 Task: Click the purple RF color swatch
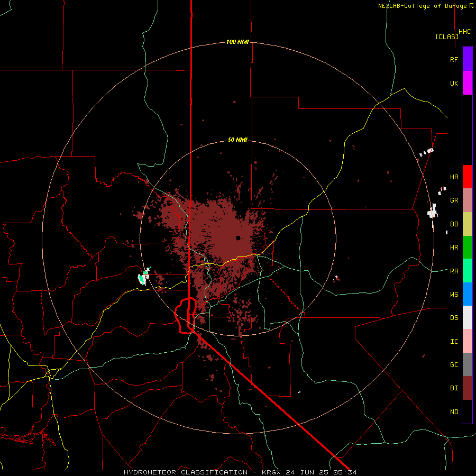pyautogui.click(x=467, y=59)
